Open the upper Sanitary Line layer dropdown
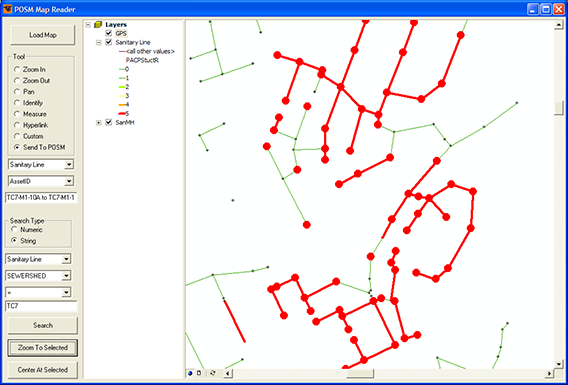The width and height of the screenshot is (568, 385). 68,165
